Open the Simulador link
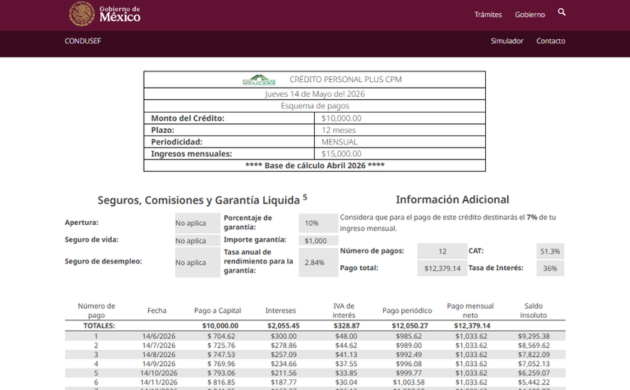Viewport: 630px width, 390px height. [x=507, y=41]
